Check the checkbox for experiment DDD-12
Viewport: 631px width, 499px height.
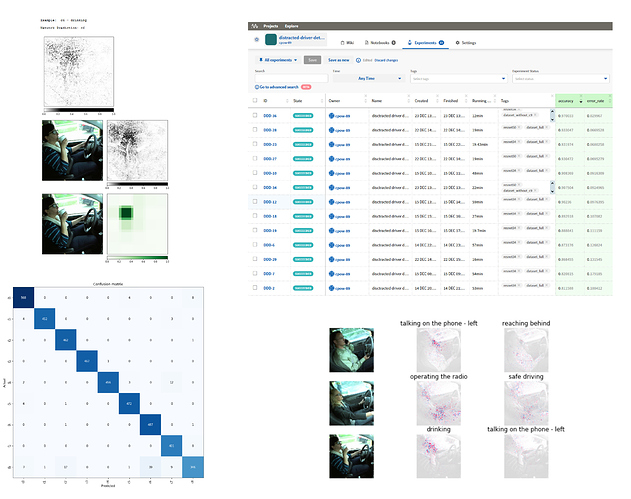[x=256, y=201]
